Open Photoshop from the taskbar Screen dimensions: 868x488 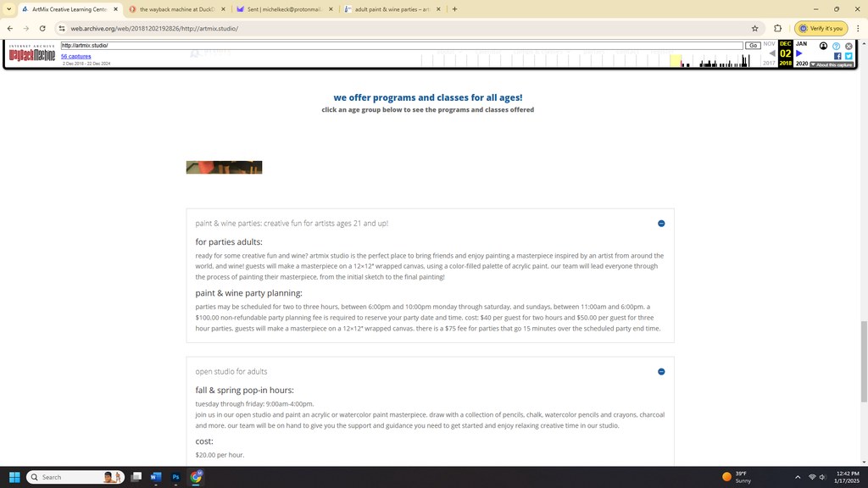click(x=176, y=477)
